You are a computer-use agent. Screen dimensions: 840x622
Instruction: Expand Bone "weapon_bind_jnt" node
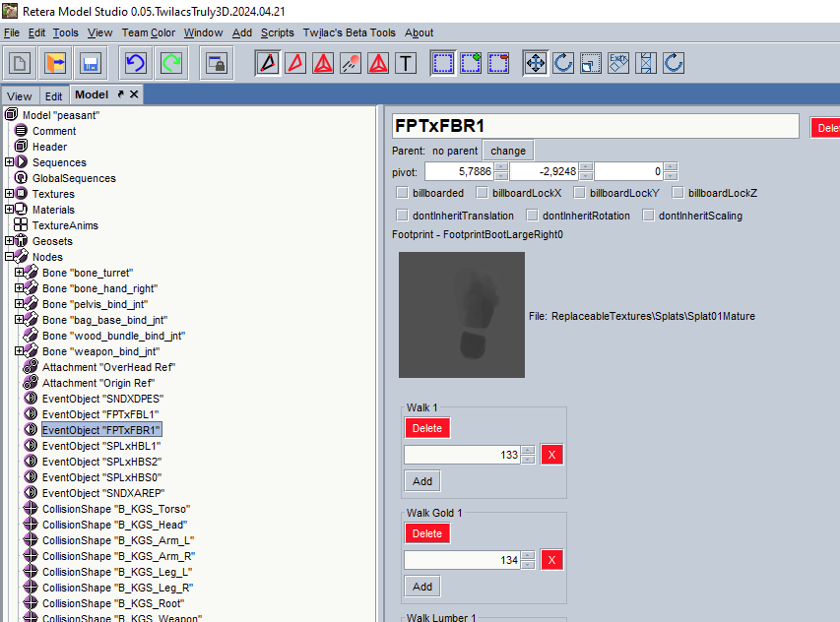tap(20, 351)
